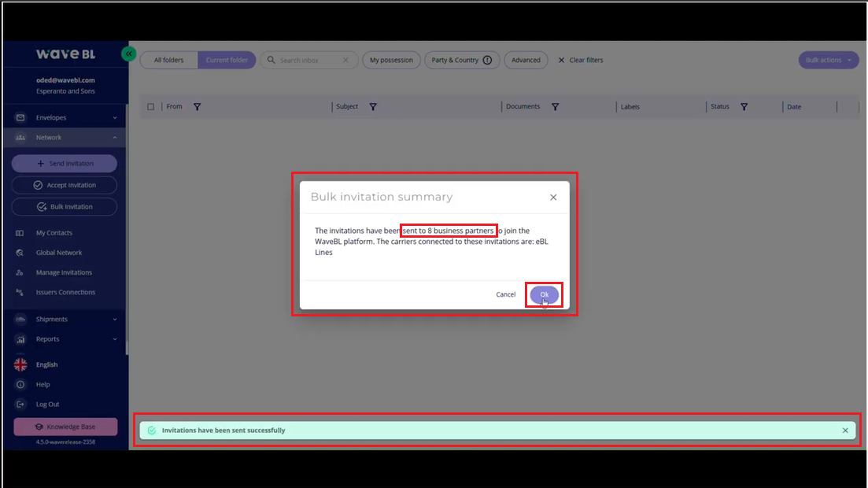
Task: Open Global Network page
Action: point(59,253)
